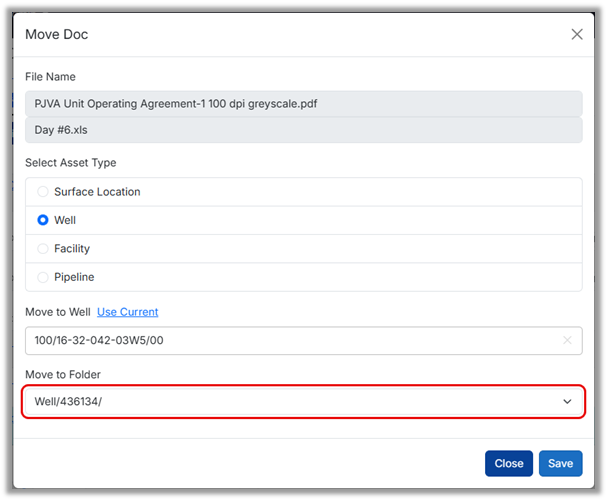606x500 pixels.
Task: Select the Surface Location radio button
Action: point(43,192)
